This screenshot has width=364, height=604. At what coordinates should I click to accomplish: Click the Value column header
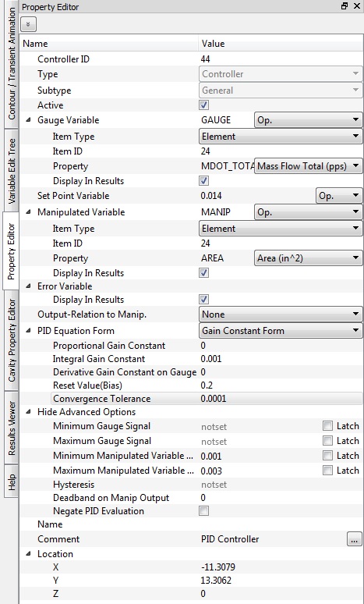(x=281, y=44)
